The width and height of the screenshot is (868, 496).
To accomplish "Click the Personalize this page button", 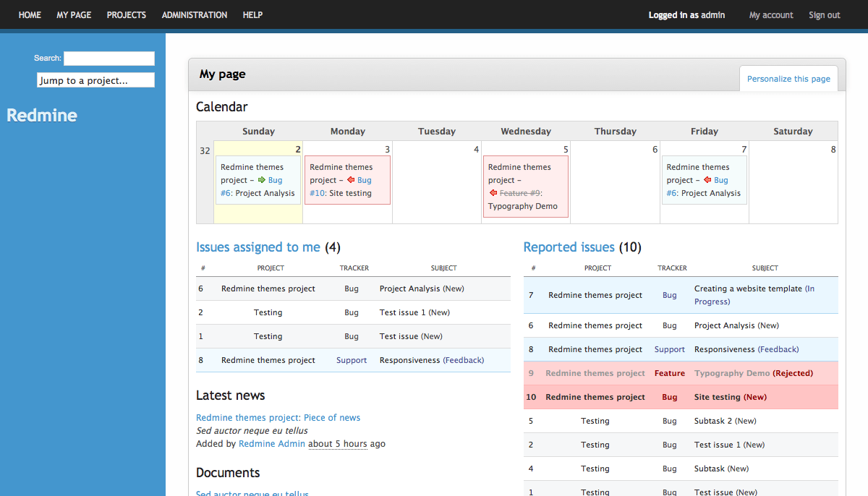I will (x=788, y=79).
